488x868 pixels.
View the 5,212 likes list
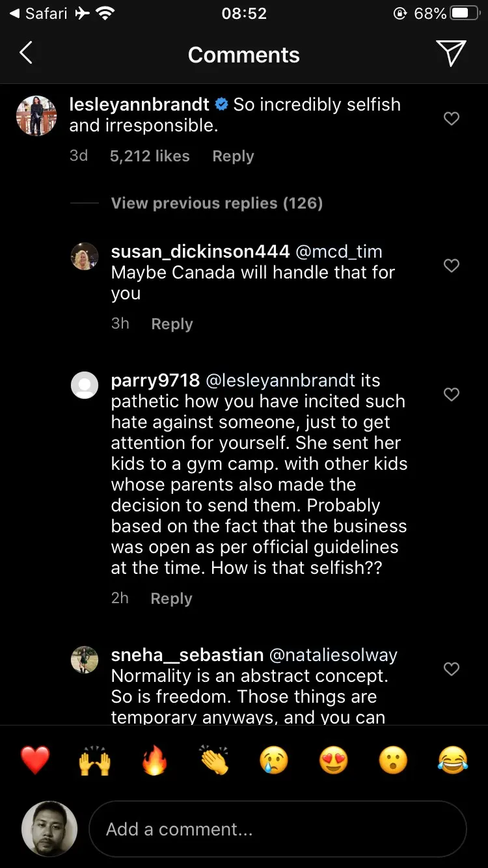click(150, 156)
